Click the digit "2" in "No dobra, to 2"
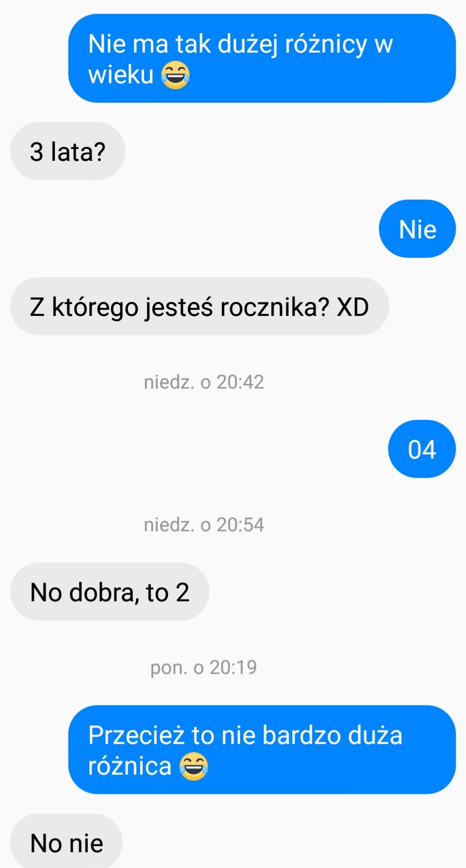This screenshot has width=466, height=868. 182,592
